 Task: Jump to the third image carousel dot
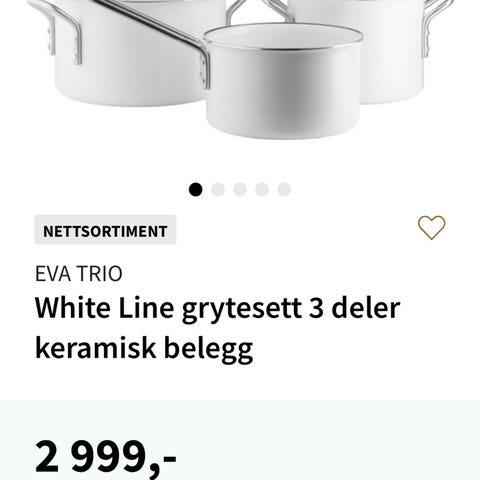click(240, 190)
